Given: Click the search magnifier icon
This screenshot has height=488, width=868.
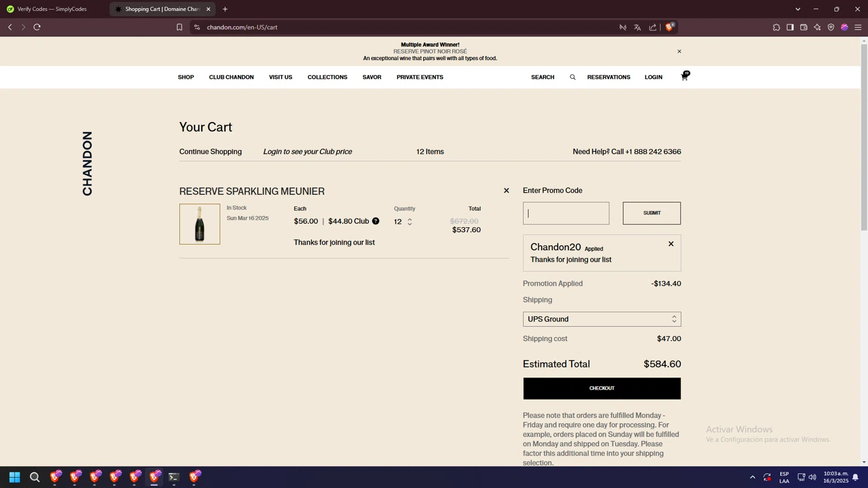Looking at the screenshot, I should (x=572, y=77).
